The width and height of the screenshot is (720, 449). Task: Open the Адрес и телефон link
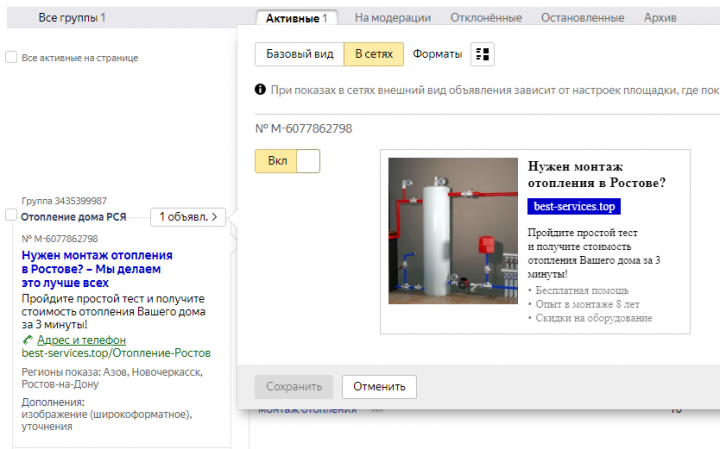pos(81,340)
